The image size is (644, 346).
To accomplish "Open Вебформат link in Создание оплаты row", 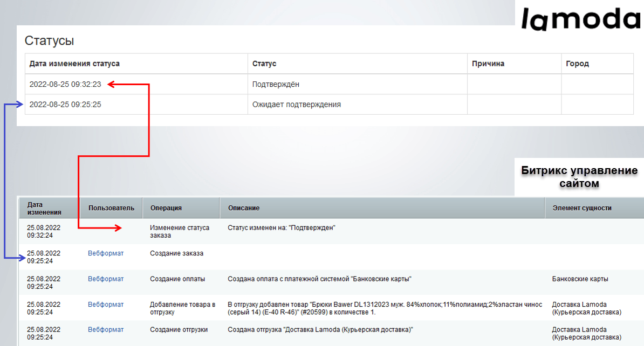I will pyautogui.click(x=106, y=279).
